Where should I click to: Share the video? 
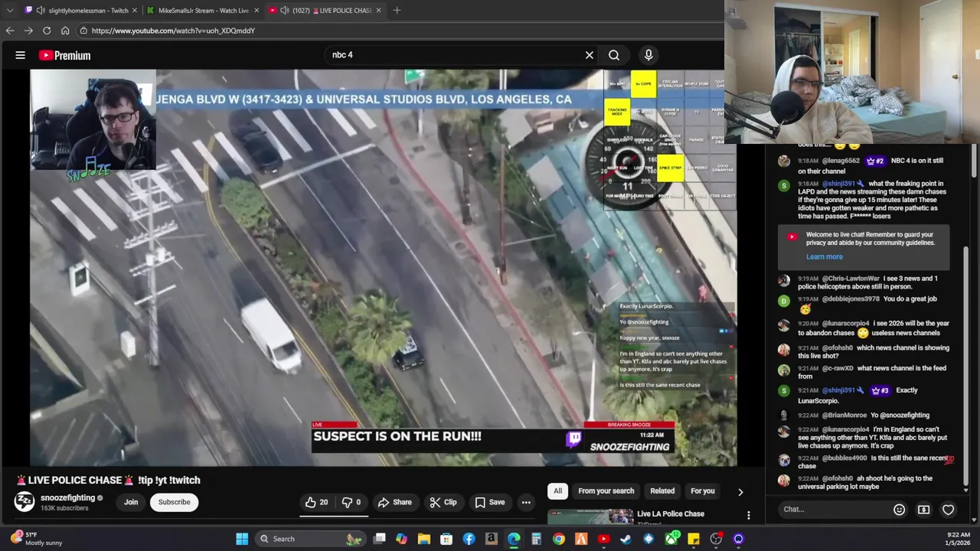point(394,502)
